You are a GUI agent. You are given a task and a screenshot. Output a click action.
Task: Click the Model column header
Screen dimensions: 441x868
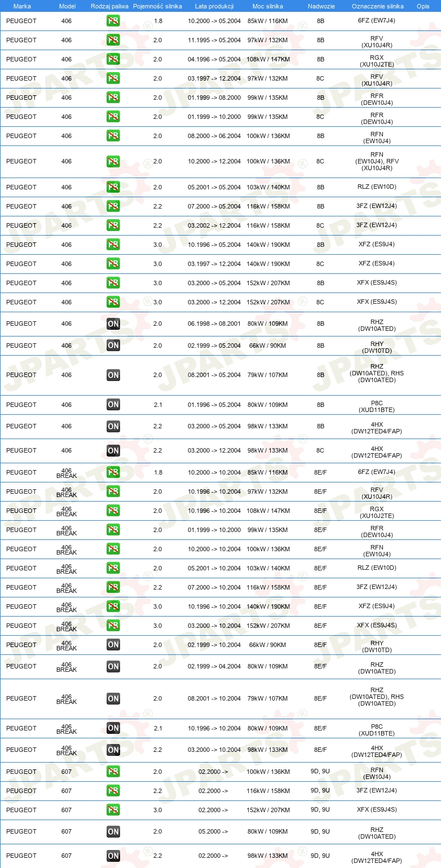67,6
